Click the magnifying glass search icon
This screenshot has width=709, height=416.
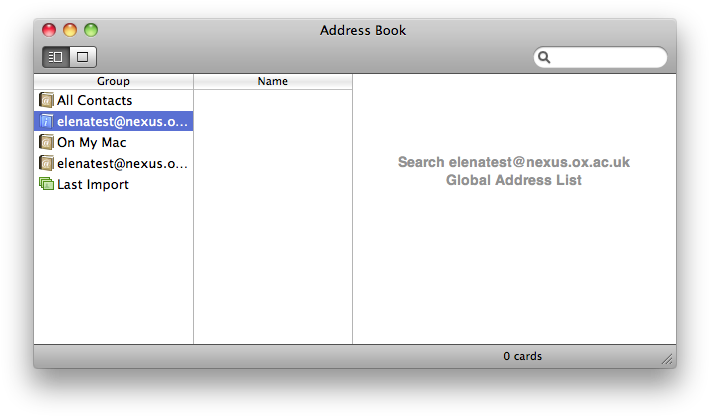(544, 57)
